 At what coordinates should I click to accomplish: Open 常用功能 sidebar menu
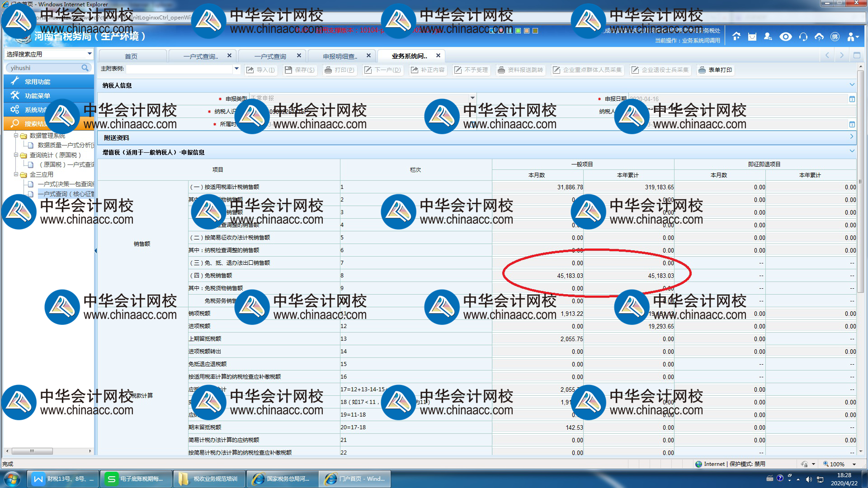pyautogui.click(x=38, y=82)
